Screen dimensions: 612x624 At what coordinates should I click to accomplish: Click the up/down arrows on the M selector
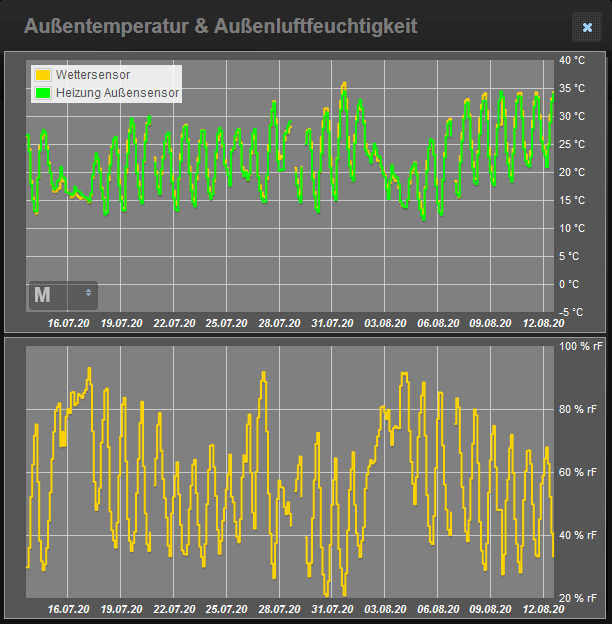tap(89, 294)
